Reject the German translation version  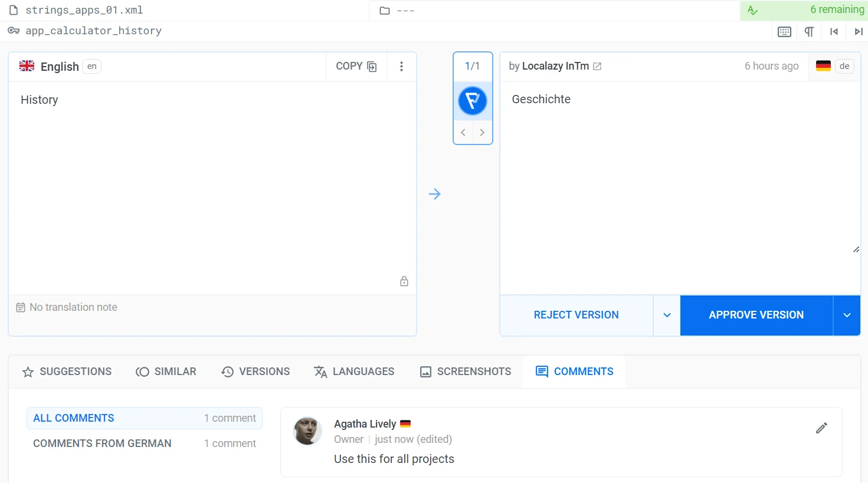576,315
